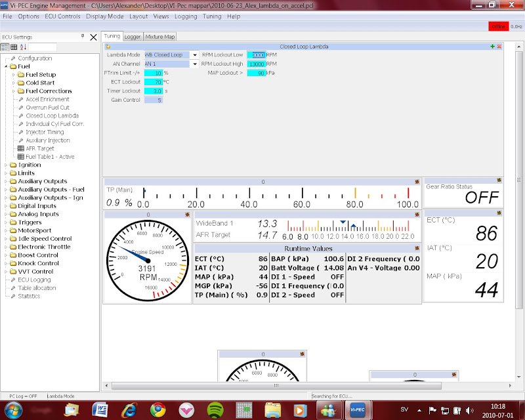The width and height of the screenshot is (525, 420).
Task: Close the Engine Speed RPM dial panel
Action: pyautogui.click(x=187, y=215)
